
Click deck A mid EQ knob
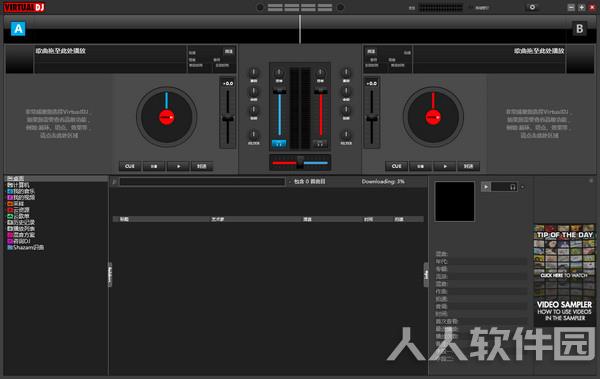[254, 91]
